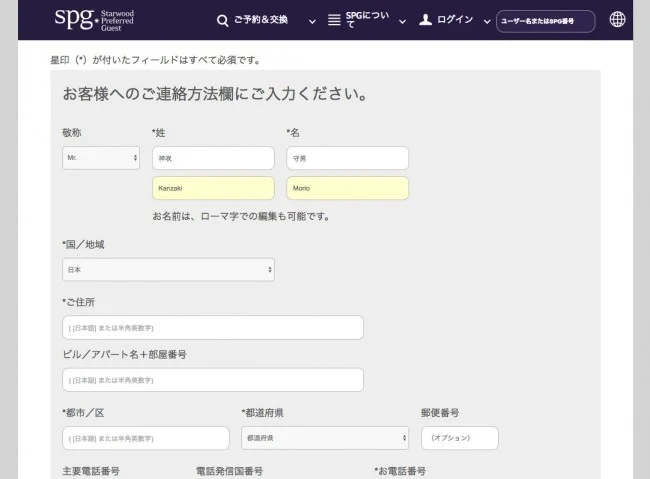Click the 郵便番号 postal code field
Viewport: 650px width, 479px height.
[459, 438]
